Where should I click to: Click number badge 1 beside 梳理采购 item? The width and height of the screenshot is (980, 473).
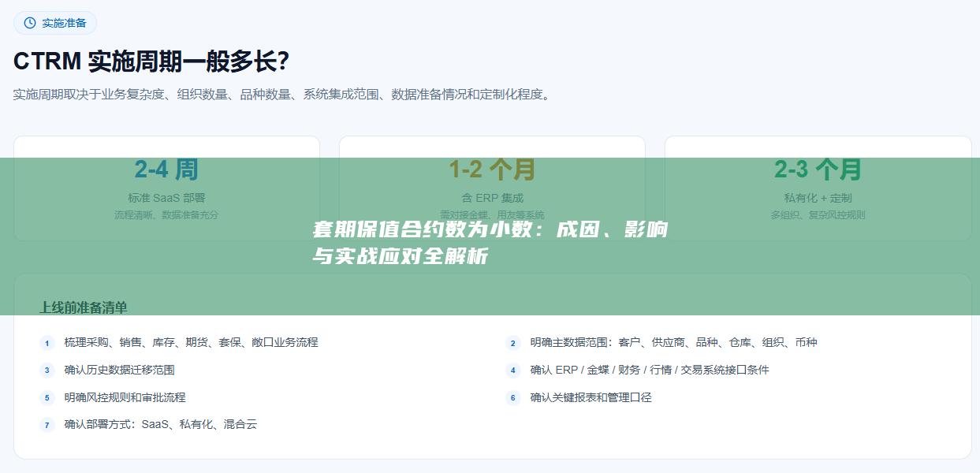tap(47, 343)
